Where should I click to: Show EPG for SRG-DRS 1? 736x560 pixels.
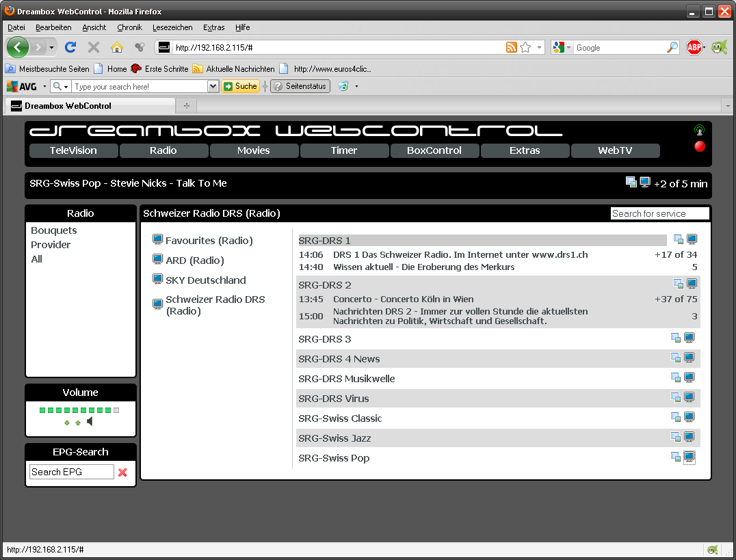coord(679,239)
